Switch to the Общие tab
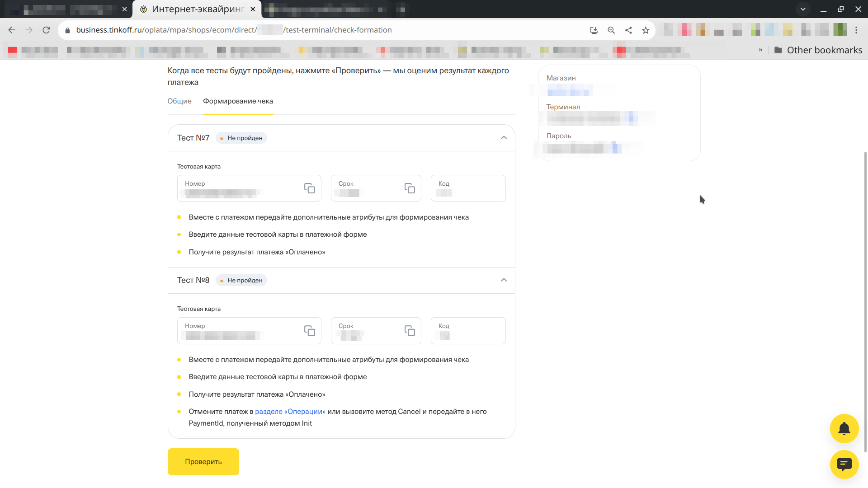This screenshot has width=868, height=488. point(179,101)
